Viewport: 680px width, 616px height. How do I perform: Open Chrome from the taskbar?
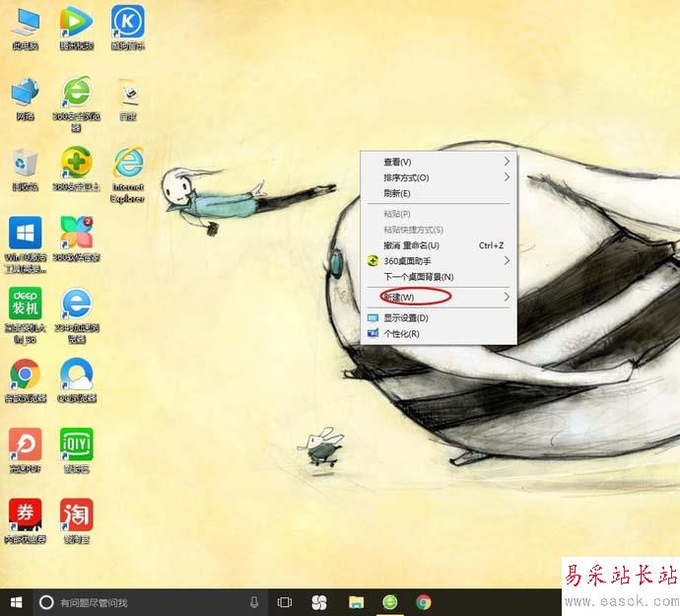pos(424,602)
